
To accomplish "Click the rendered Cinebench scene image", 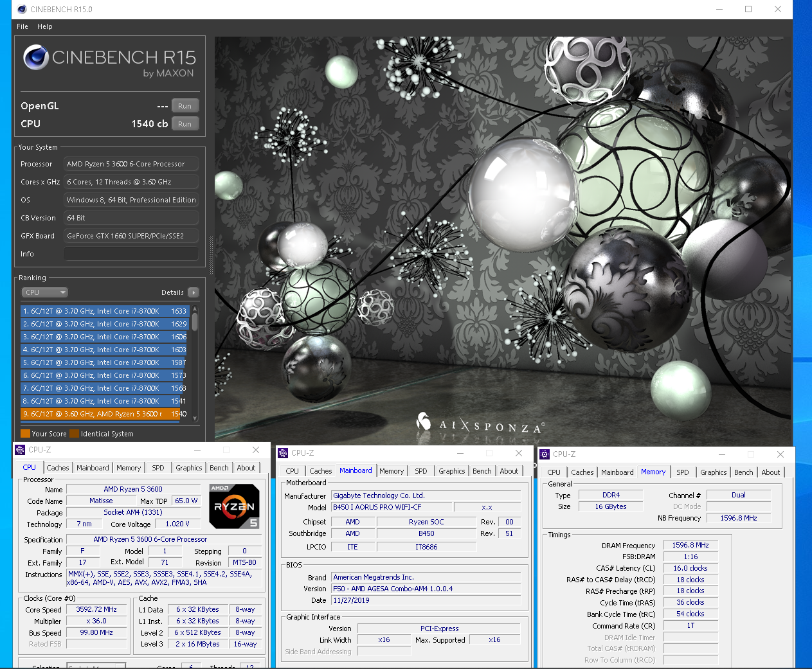I will tap(503, 239).
